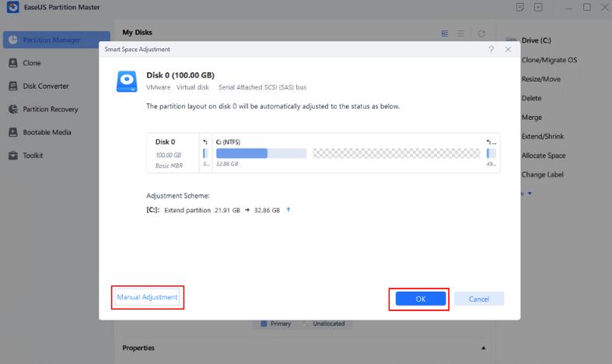612x364 pixels.
Task: Refresh the My Disks list
Action: (x=481, y=33)
